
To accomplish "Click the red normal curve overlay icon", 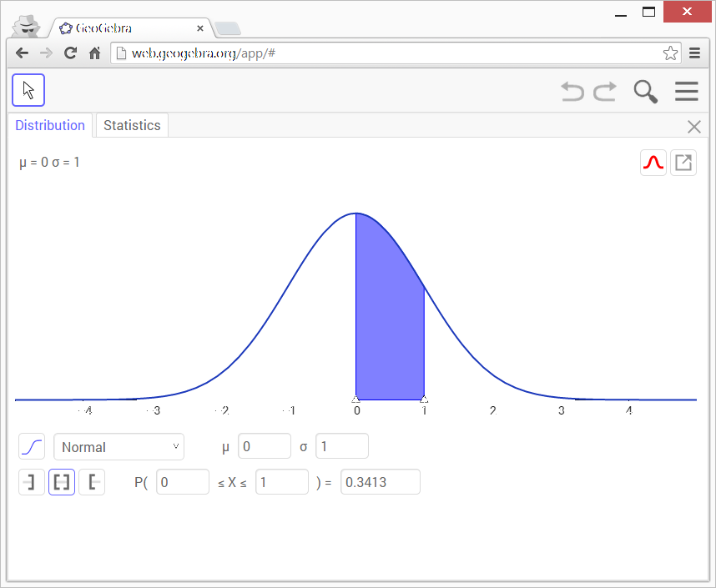I will 653,162.
